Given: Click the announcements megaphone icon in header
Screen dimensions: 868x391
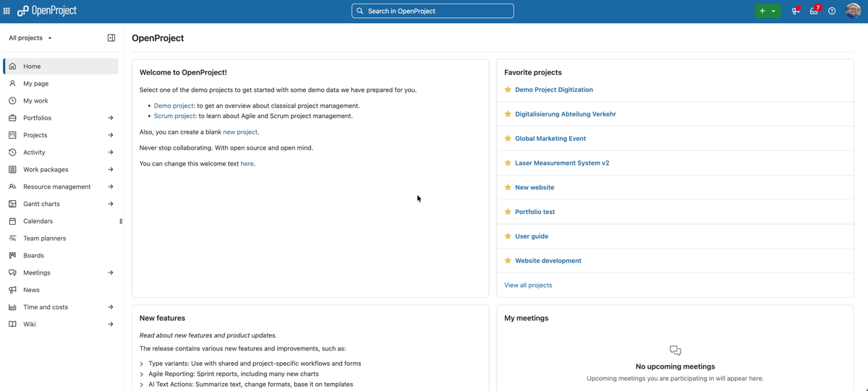Looking at the screenshot, I should 796,11.
